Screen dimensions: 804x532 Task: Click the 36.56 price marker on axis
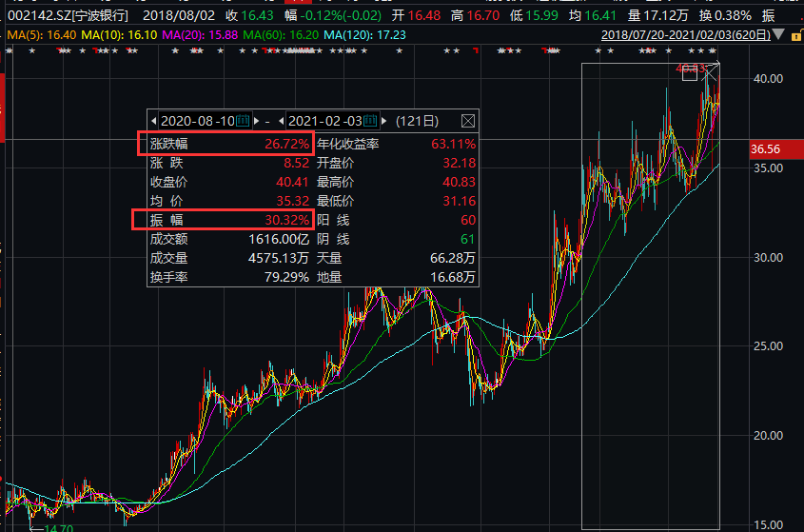point(766,149)
